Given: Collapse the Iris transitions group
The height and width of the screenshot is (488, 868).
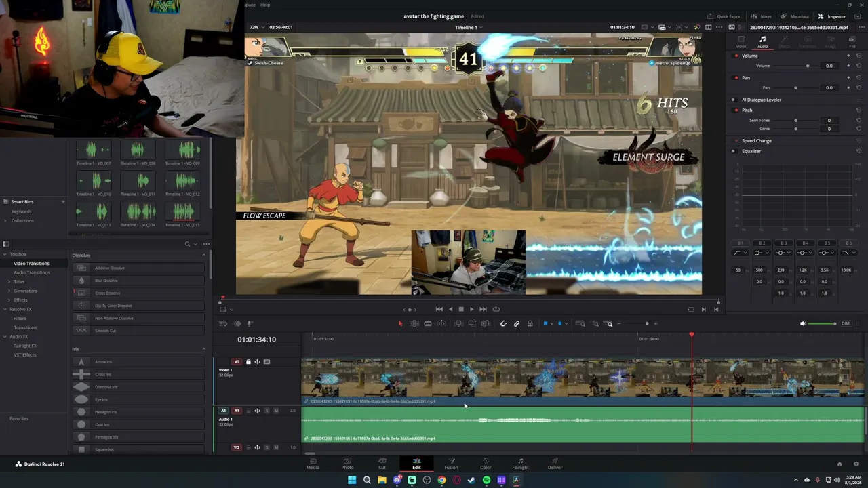Looking at the screenshot, I should 204,349.
